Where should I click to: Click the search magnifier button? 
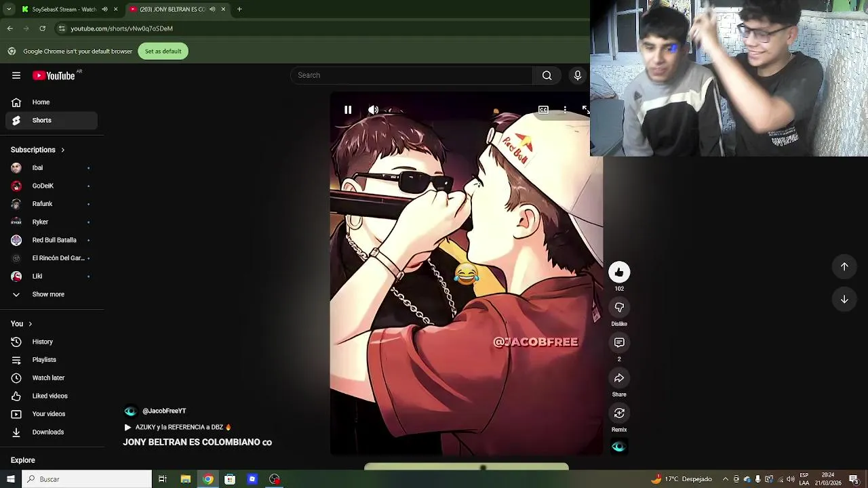click(x=547, y=75)
